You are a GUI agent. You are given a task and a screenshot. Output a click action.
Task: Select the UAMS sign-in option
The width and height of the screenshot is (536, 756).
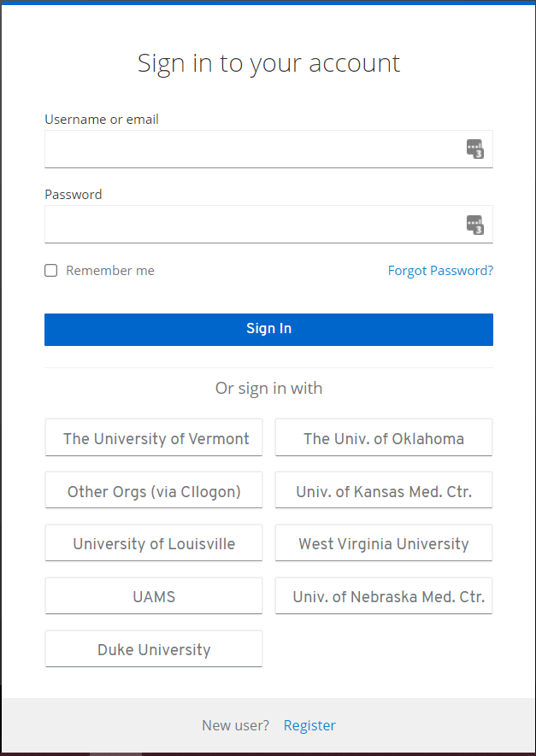click(x=153, y=595)
